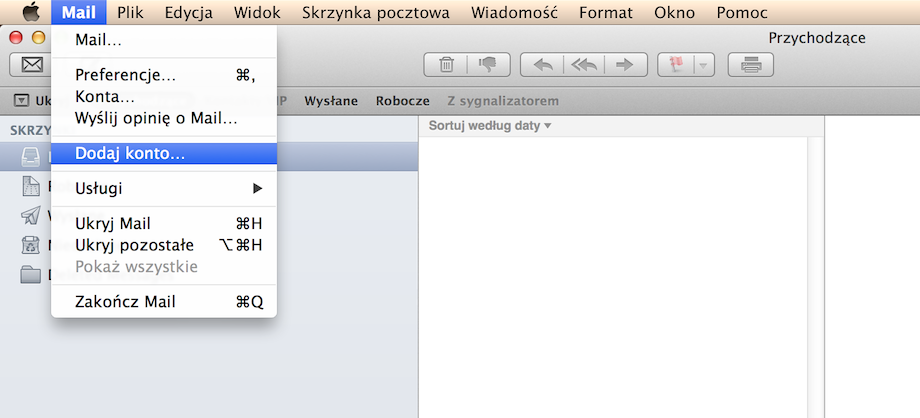Reply using the single arrow icon
This screenshot has width=920, height=418.
tap(542, 65)
